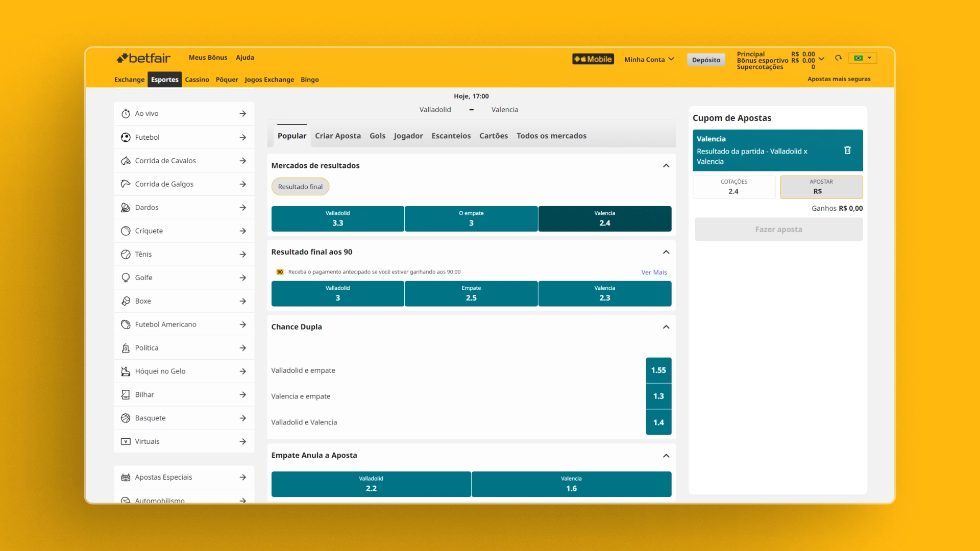Click the Futebol soccer ball icon
980x551 pixels.
[x=126, y=137]
